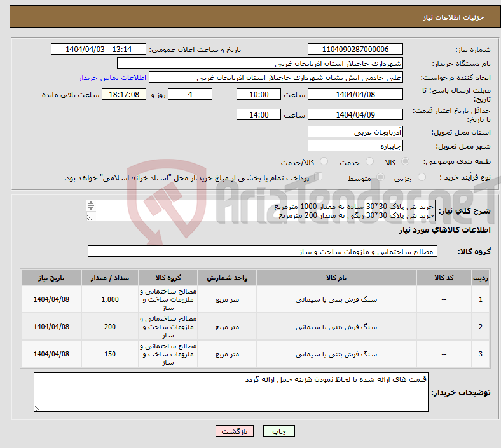Click the delivery province field آذربایجان غربی
Image resolution: width=501 pixels, height=448 pixels.
click(355, 132)
